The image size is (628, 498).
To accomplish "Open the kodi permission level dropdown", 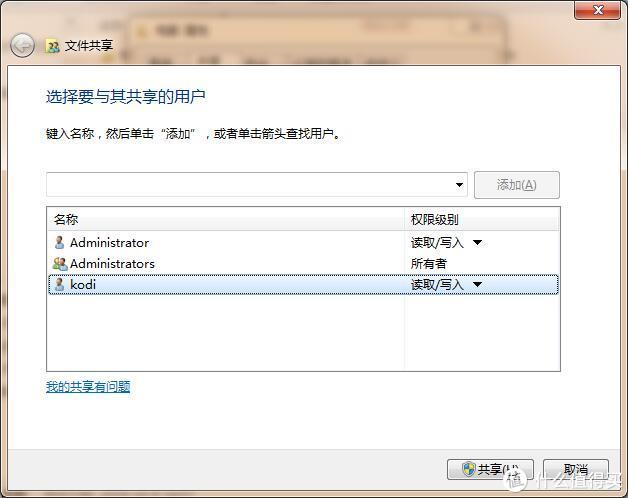I will click(477, 284).
